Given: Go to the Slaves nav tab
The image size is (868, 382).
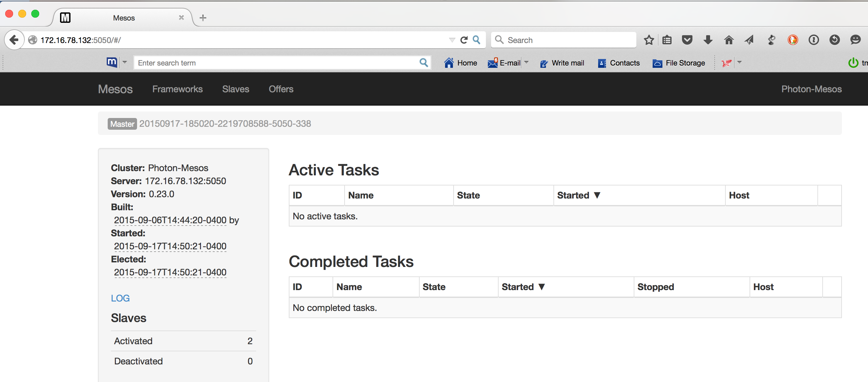Looking at the screenshot, I should coord(236,89).
